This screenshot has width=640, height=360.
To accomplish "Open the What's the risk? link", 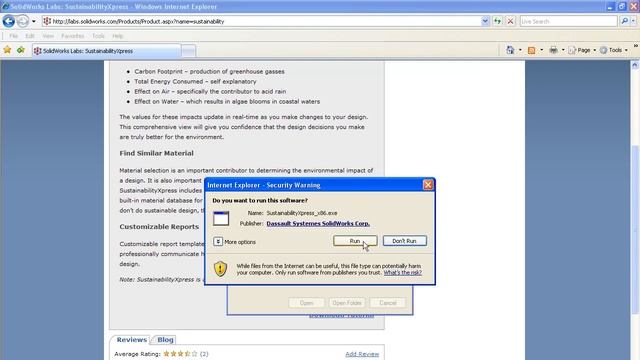I will click(402, 273).
